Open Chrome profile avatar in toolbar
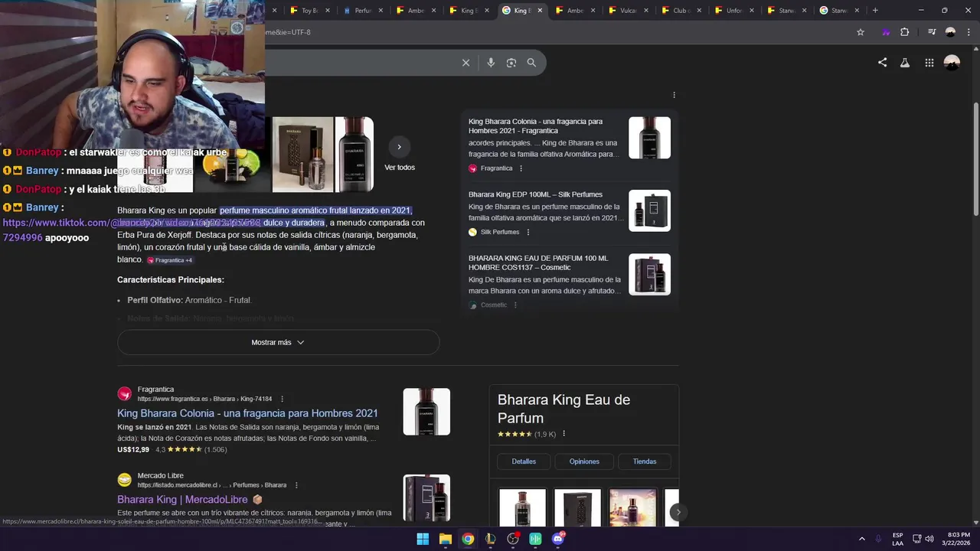The width and height of the screenshot is (980, 551). [x=950, y=32]
